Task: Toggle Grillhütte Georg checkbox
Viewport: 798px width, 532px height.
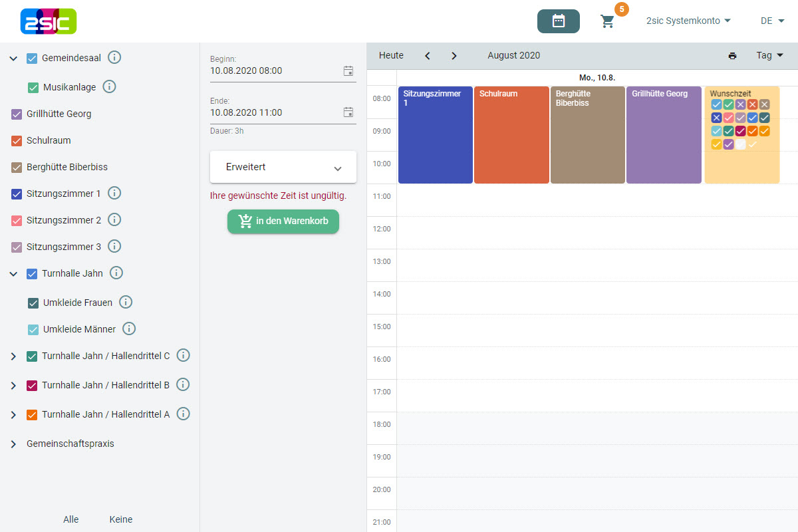Action: click(17, 114)
